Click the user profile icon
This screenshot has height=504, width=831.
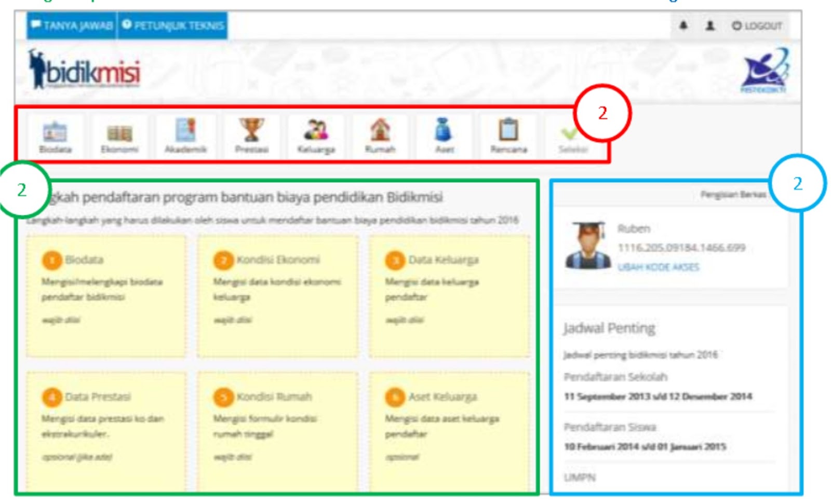click(710, 25)
